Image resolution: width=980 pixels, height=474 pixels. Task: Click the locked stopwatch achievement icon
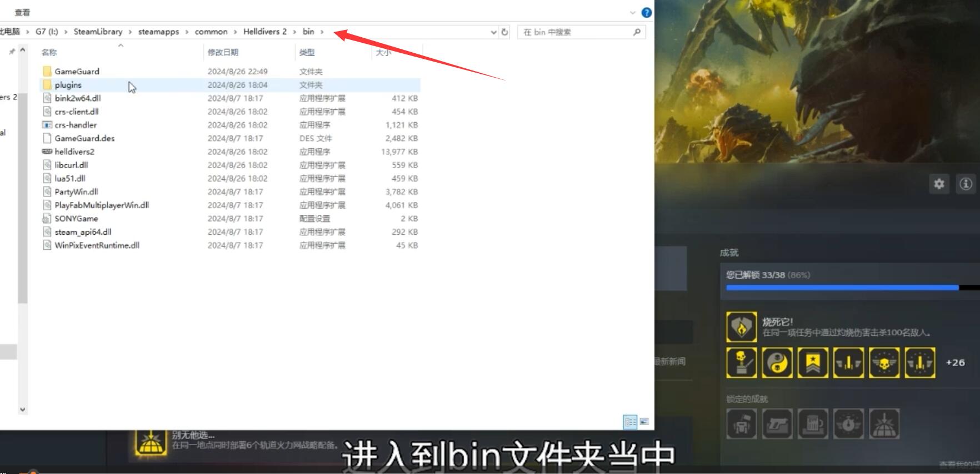point(848,424)
